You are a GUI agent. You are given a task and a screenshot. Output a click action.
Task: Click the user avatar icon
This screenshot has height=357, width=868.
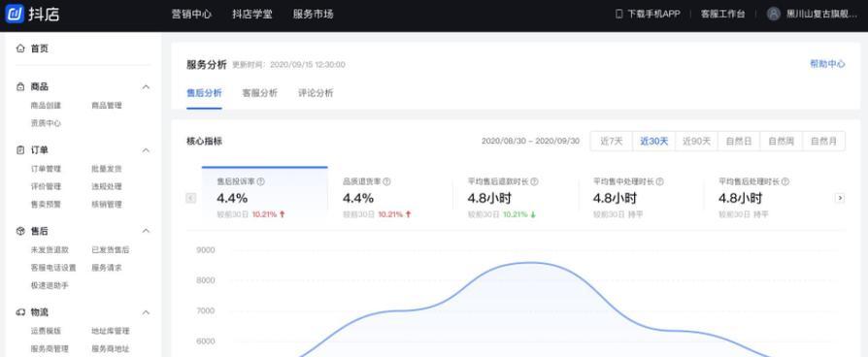pyautogui.click(x=774, y=14)
